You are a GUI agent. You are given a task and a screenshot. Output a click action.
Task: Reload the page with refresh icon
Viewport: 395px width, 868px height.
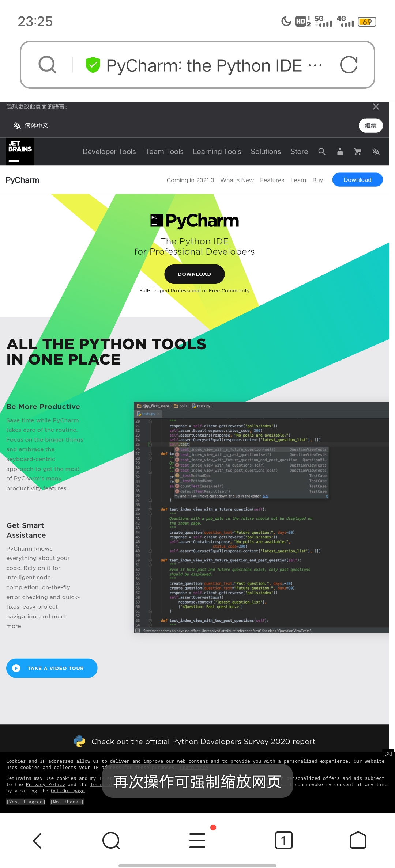click(x=349, y=65)
